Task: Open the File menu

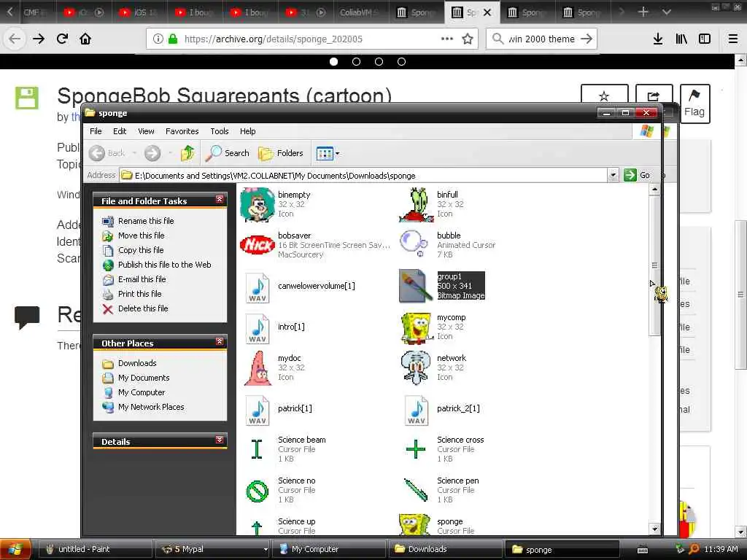Action: (96, 131)
